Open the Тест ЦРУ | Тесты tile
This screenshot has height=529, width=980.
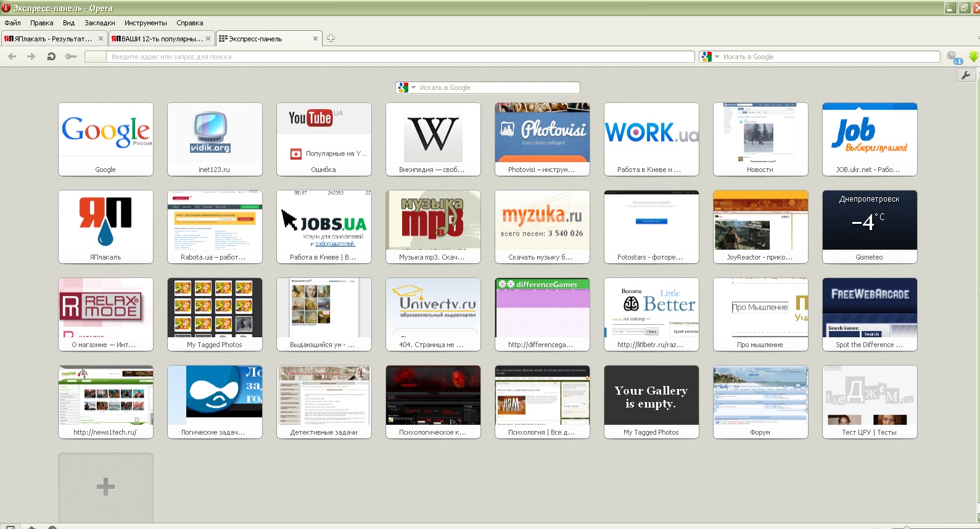(870, 402)
